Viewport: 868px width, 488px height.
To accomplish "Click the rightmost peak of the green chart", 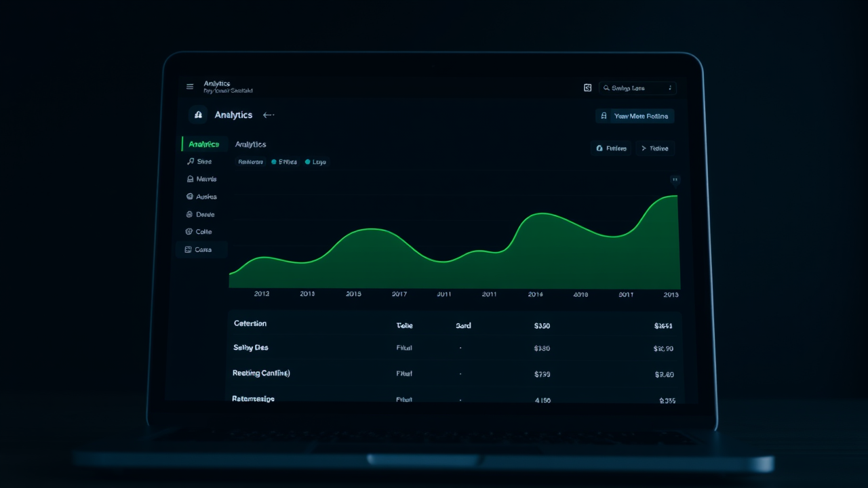I will tap(675, 196).
